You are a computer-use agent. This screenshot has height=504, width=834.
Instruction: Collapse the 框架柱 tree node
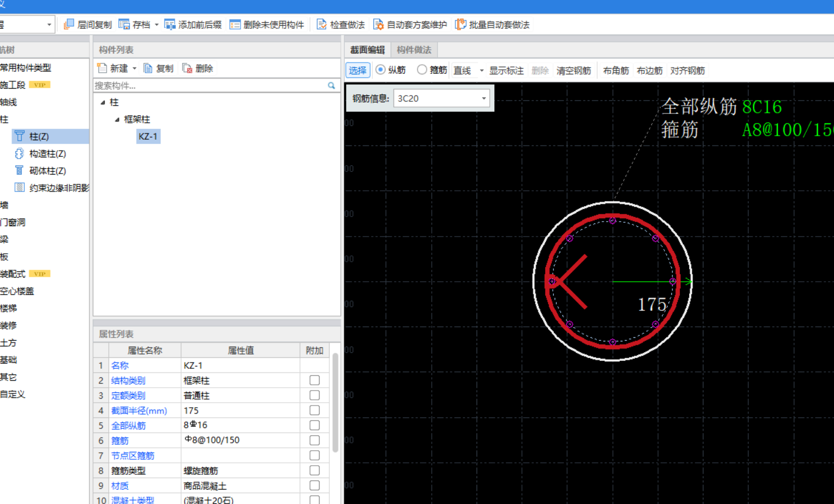[x=117, y=120]
